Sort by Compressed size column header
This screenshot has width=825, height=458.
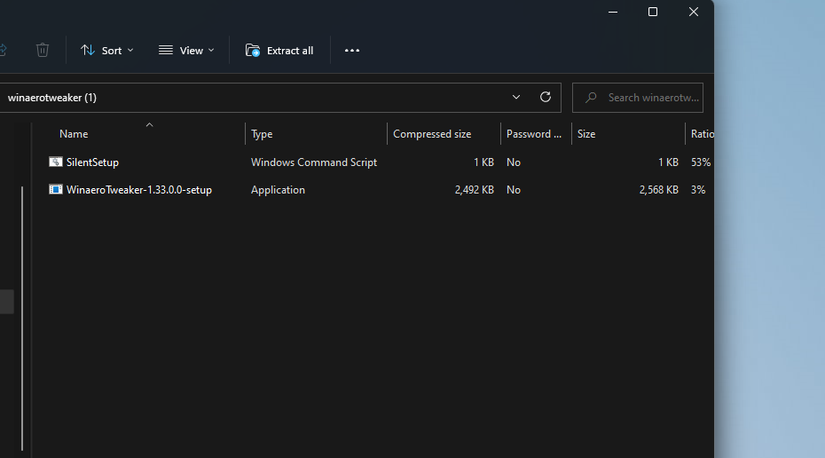(x=432, y=134)
